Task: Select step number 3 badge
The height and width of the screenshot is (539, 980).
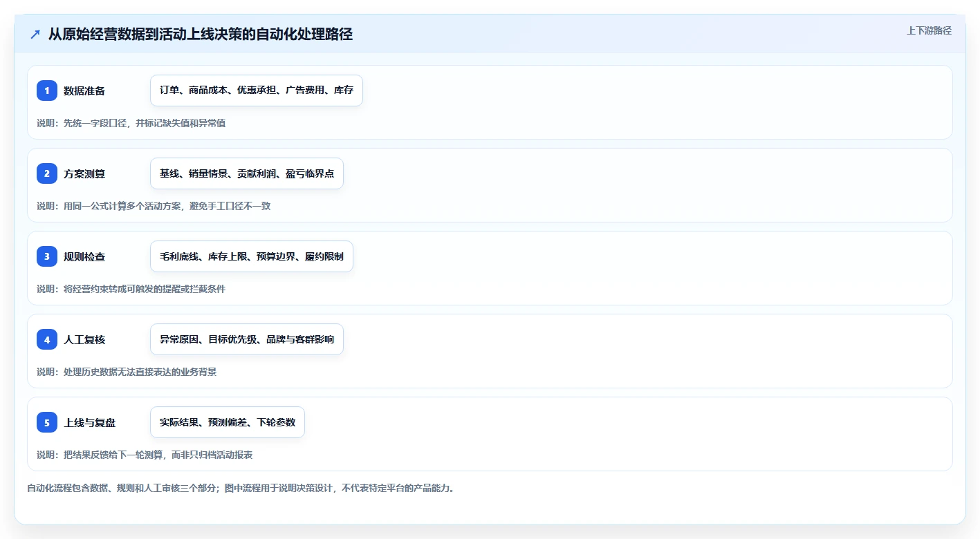Action: [47, 256]
